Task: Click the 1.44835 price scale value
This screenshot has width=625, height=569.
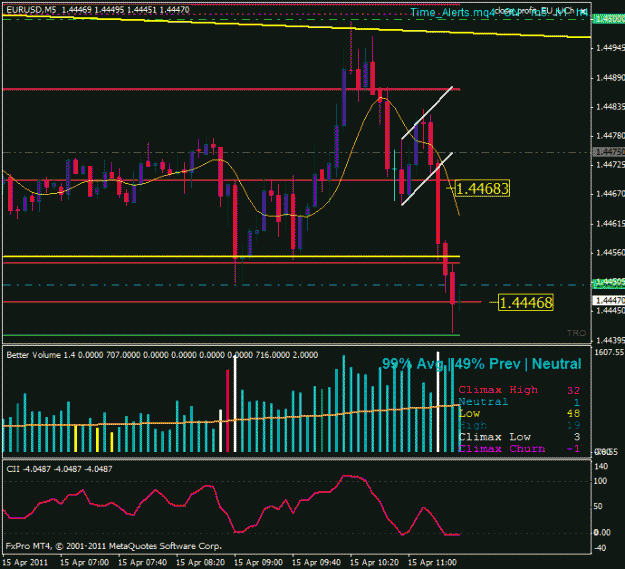Action: tap(610, 107)
